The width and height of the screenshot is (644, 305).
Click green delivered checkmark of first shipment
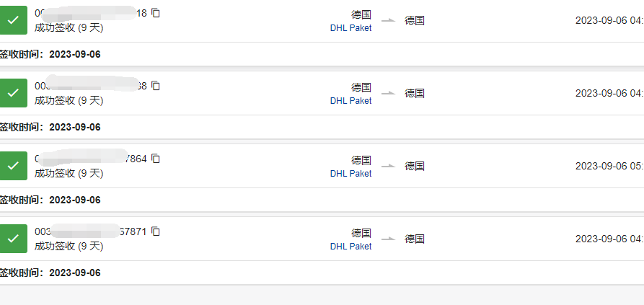pyautogui.click(x=13, y=20)
